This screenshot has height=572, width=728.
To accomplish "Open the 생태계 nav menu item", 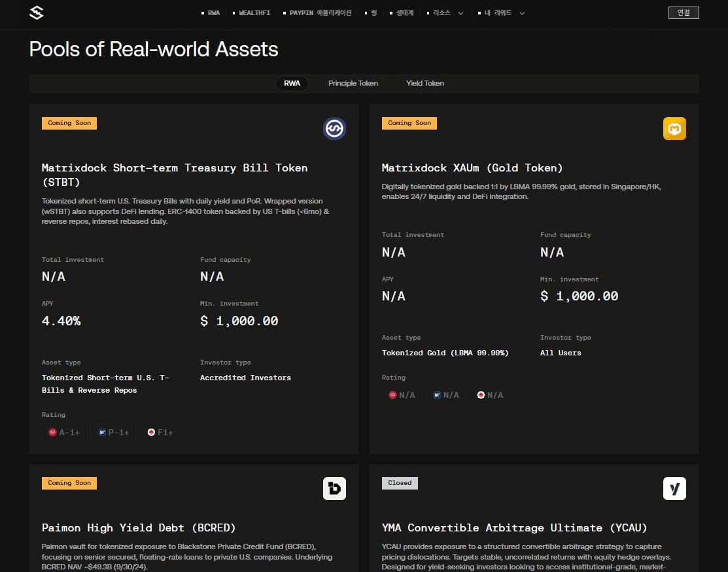I will click(402, 13).
